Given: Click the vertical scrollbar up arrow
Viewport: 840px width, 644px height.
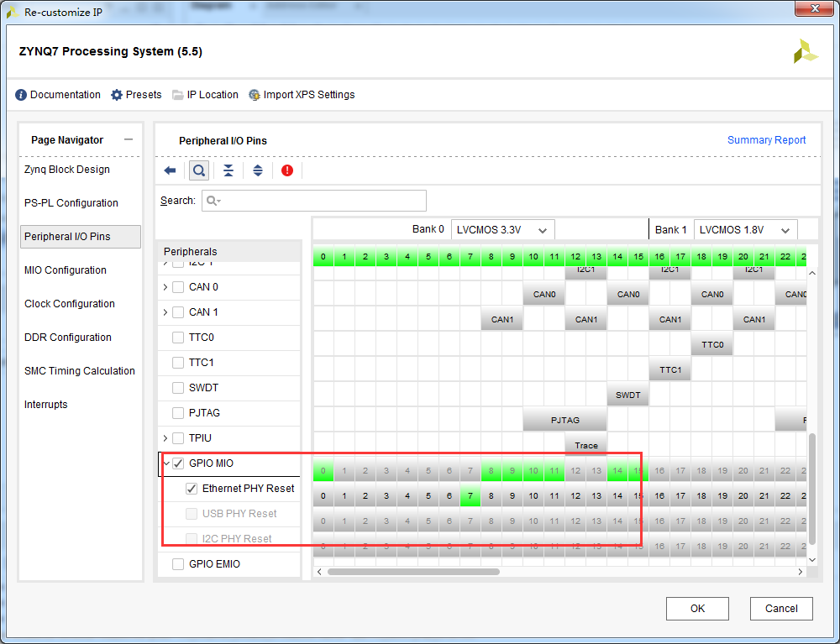Looking at the screenshot, I should [x=812, y=273].
